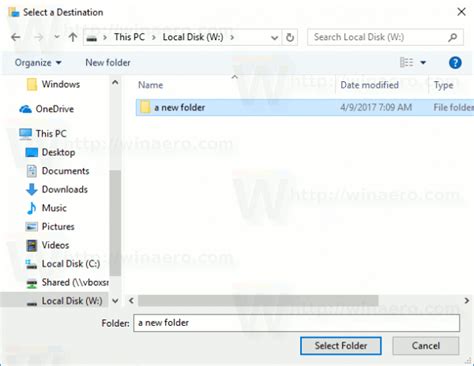
Task: Confirm with the Select Folder button
Action: 341,346
